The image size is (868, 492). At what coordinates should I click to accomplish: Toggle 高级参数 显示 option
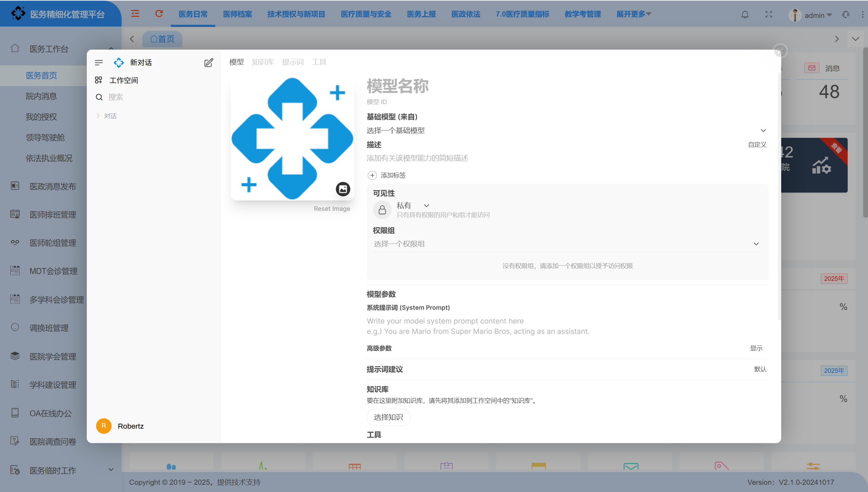point(756,348)
